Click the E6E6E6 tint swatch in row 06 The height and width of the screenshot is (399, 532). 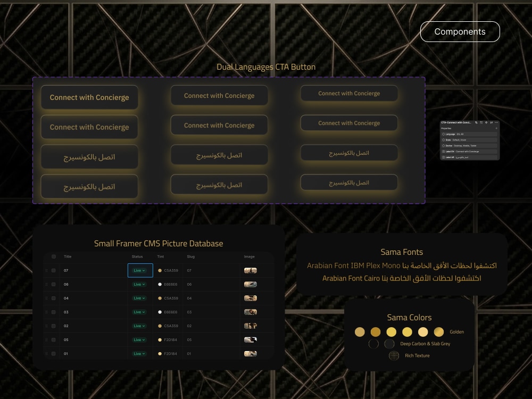[x=160, y=284]
